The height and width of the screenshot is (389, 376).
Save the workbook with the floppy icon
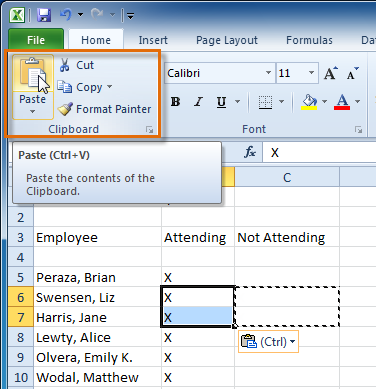tap(44, 15)
